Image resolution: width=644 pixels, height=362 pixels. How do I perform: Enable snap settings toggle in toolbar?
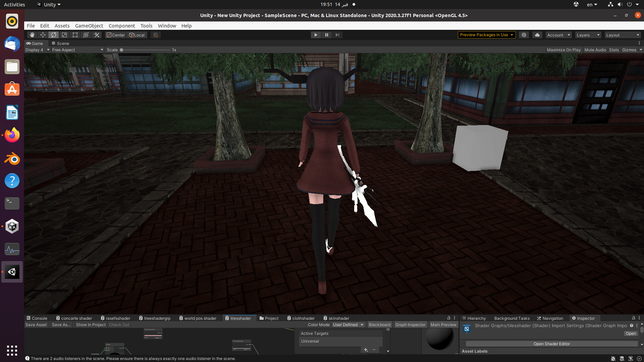(x=155, y=35)
